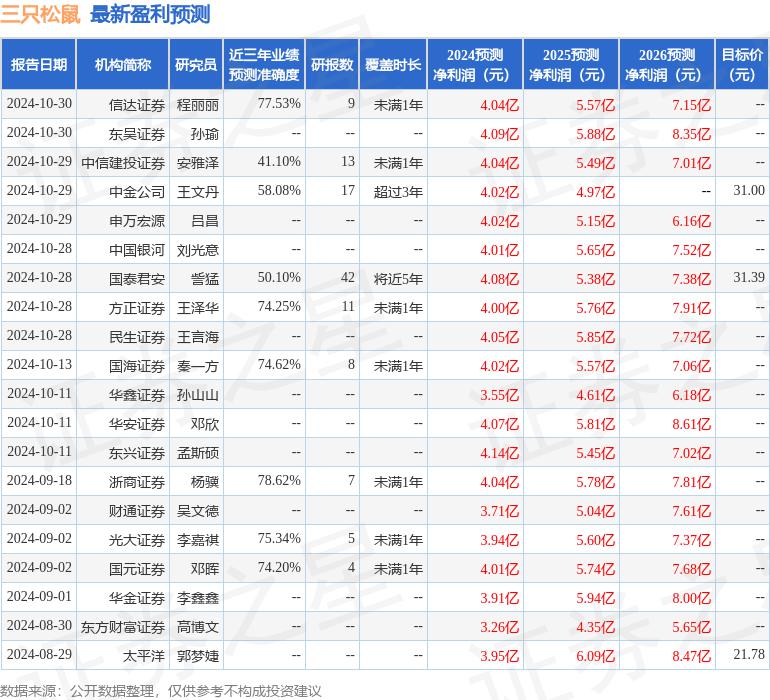This screenshot has height=700, width=770.
Task: Select target price 31.00
Action: pos(749,190)
